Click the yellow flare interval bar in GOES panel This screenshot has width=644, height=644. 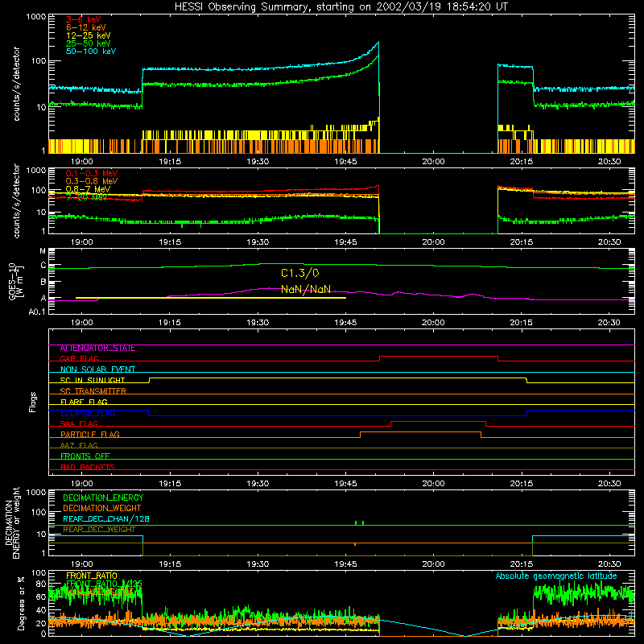point(211,298)
